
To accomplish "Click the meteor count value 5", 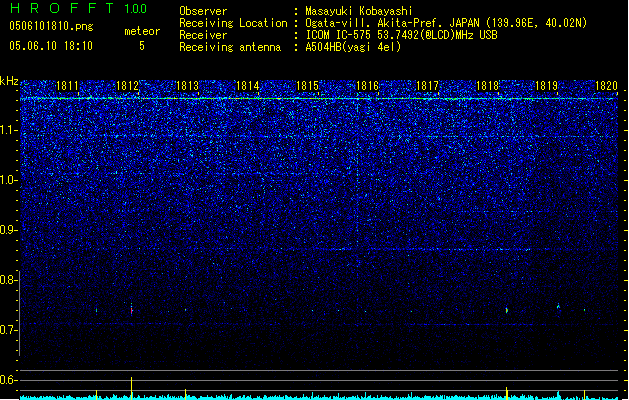I will point(142,46).
